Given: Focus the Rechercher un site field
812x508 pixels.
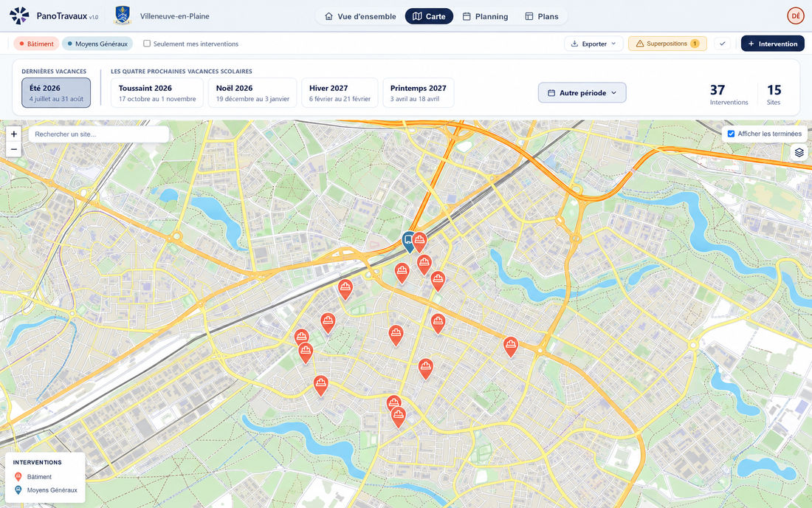Looking at the screenshot, I should pyautogui.click(x=98, y=134).
